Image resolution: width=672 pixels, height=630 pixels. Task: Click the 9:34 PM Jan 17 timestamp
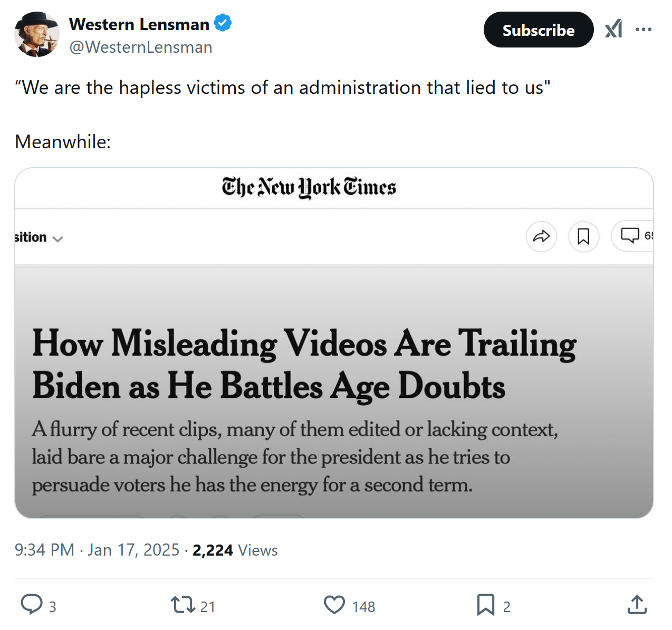pyautogui.click(x=97, y=550)
